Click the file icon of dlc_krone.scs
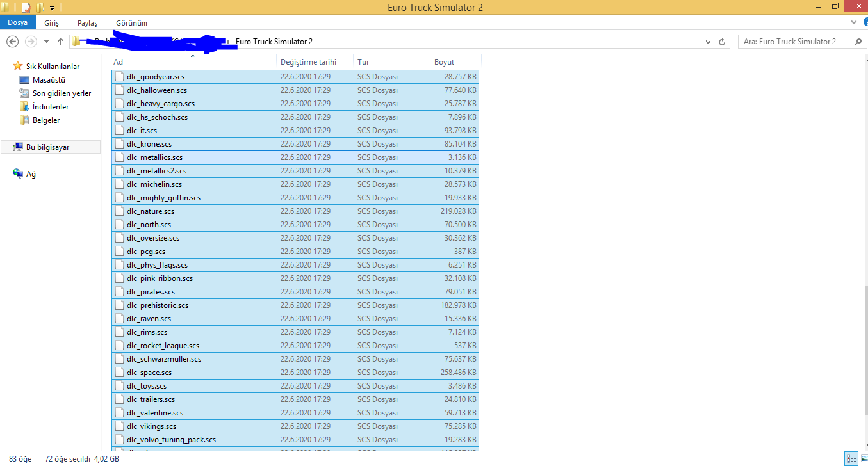The width and height of the screenshot is (868, 466). pos(119,144)
